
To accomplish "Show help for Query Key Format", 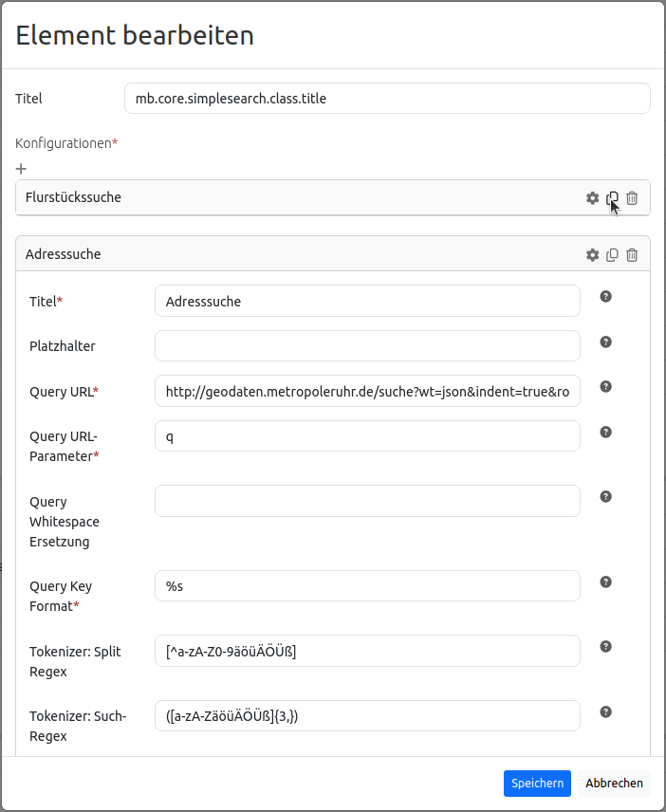I will [606, 582].
